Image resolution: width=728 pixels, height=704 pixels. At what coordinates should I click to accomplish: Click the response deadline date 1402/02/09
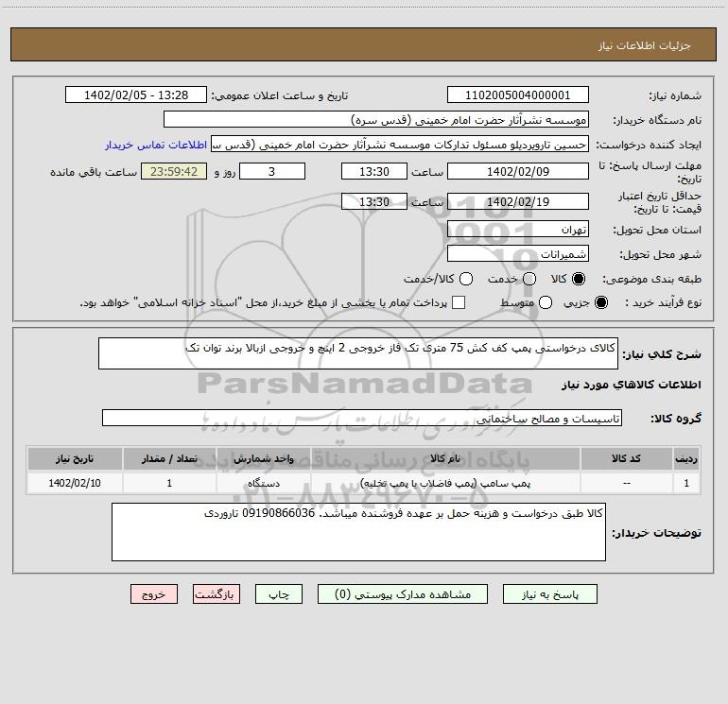[518, 171]
